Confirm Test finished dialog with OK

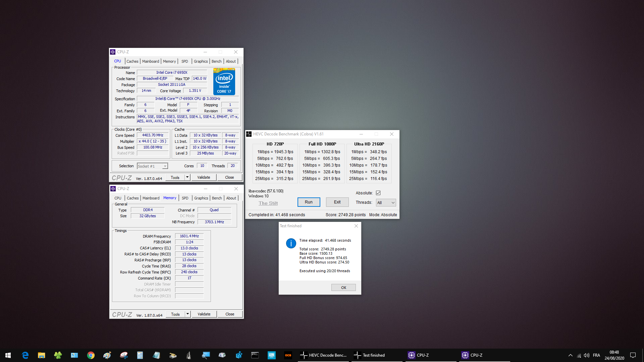coord(343,288)
